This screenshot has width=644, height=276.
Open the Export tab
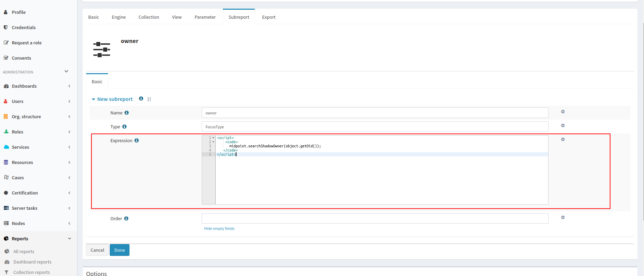[x=269, y=17]
